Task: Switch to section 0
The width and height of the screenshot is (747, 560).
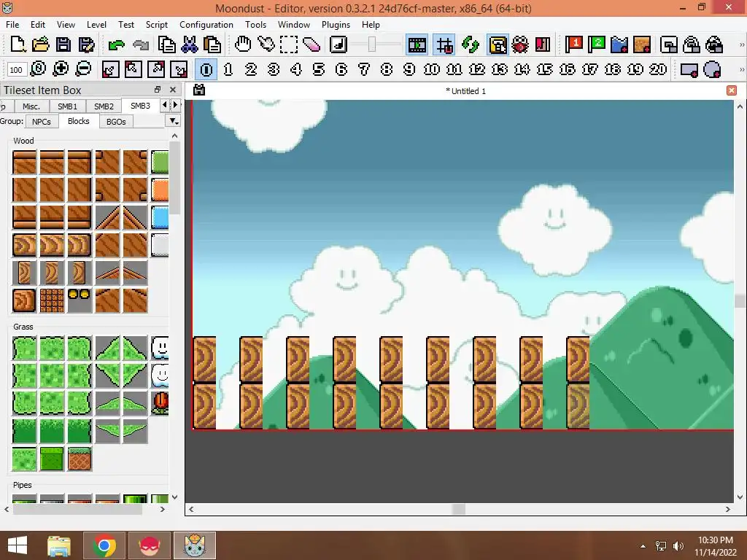Action: (x=206, y=69)
